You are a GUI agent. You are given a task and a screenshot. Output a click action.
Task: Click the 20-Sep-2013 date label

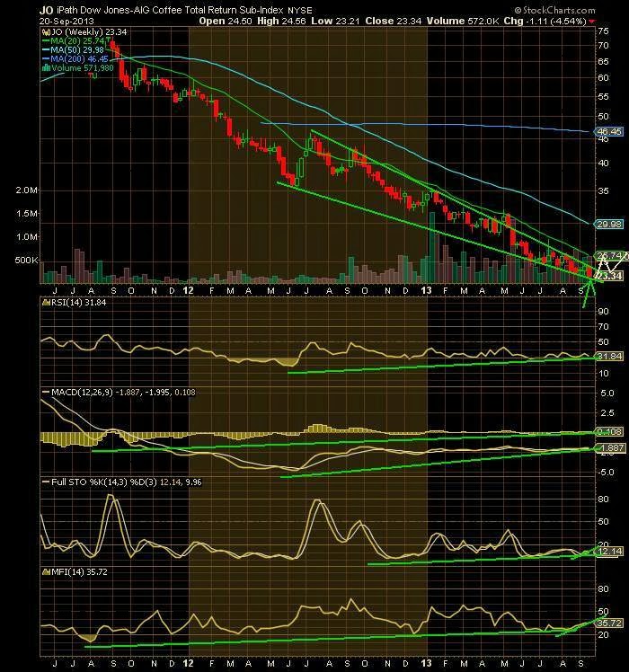(x=66, y=21)
